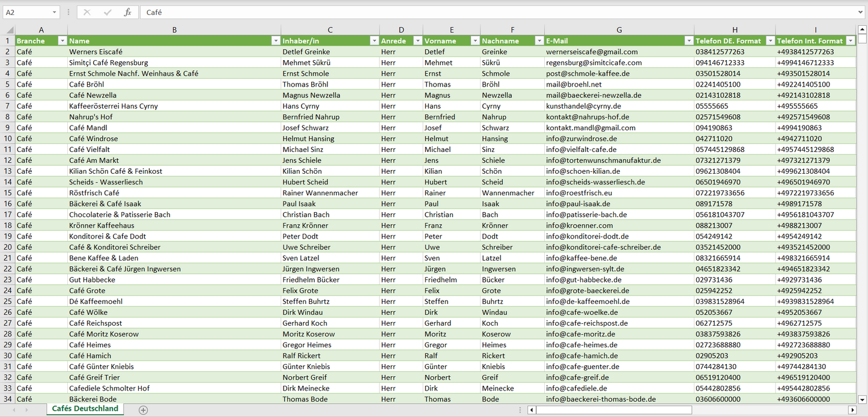This screenshot has height=417, width=868.
Task: Click the Select All corner triangle
Action: click(x=8, y=30)
